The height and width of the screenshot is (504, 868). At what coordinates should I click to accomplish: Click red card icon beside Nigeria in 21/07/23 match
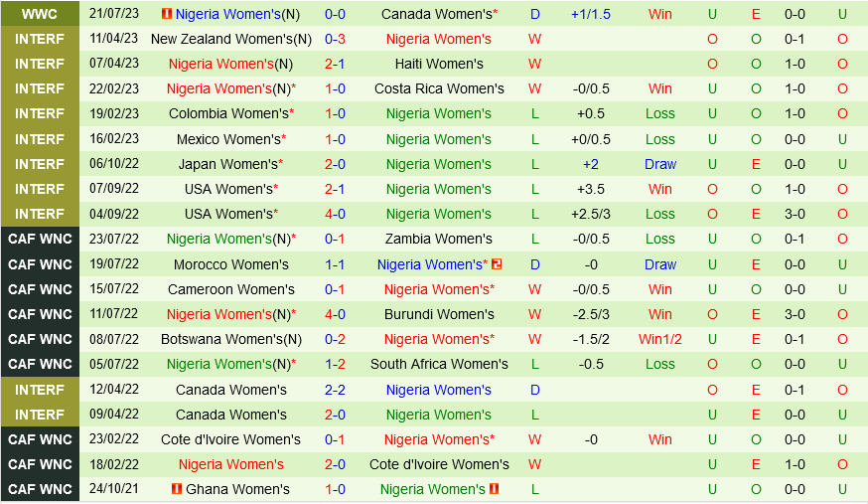click(167, 14)
